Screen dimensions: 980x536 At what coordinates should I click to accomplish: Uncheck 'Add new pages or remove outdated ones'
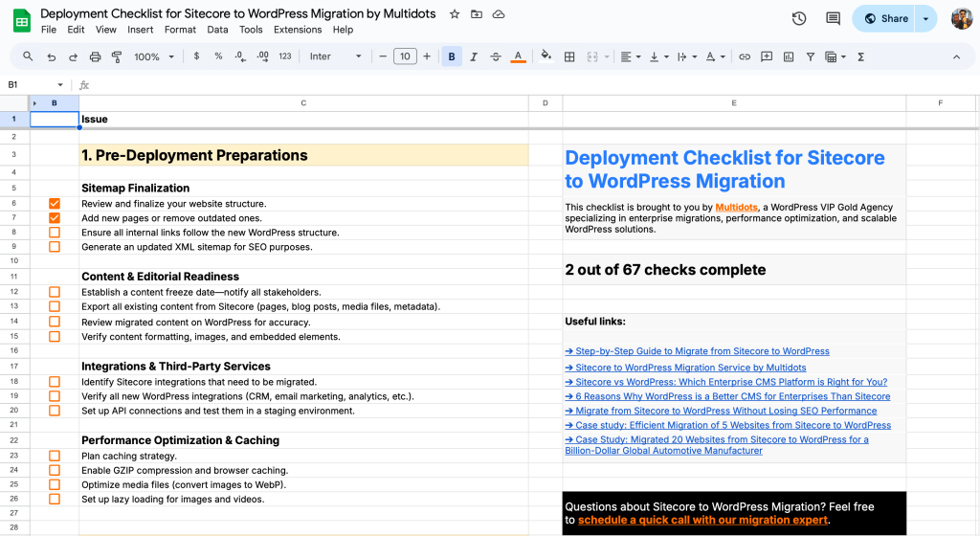pyautogui.click(x=55, y=218)
